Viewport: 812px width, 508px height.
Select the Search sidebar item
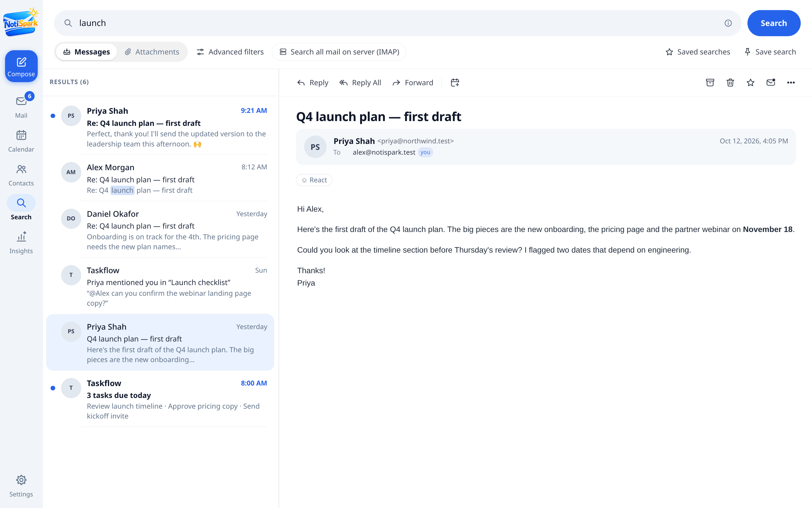21,208
